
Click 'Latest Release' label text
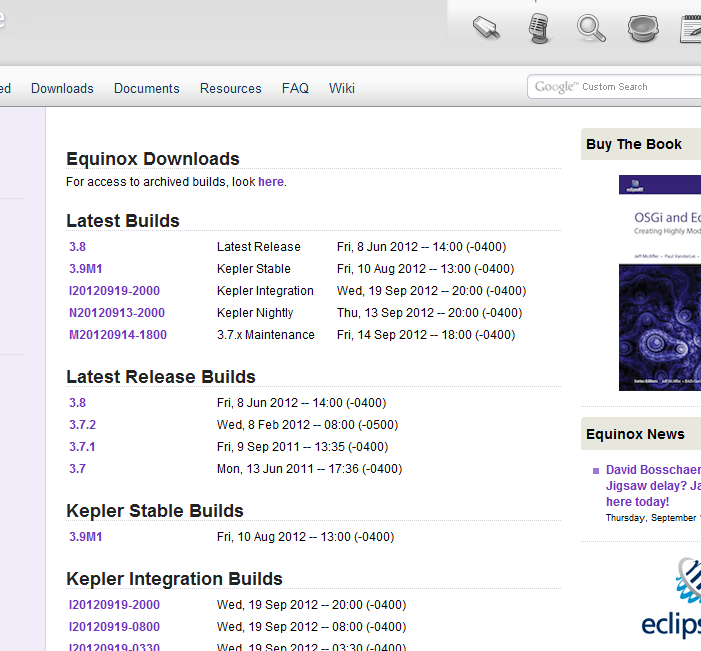click(x=258, y=247)
